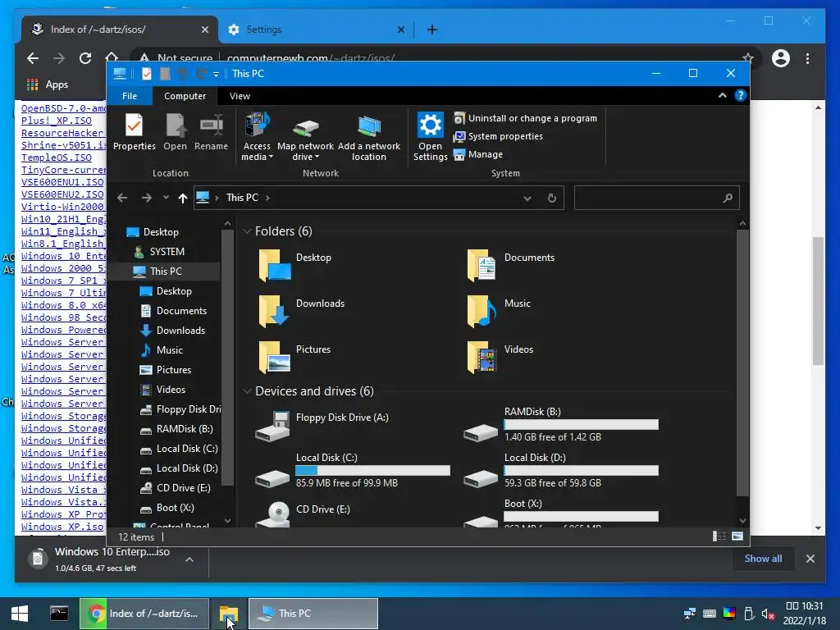Open Map network drive dropdown
The width and height of the screenshot is (840, 630).
[x=305, y=137]
